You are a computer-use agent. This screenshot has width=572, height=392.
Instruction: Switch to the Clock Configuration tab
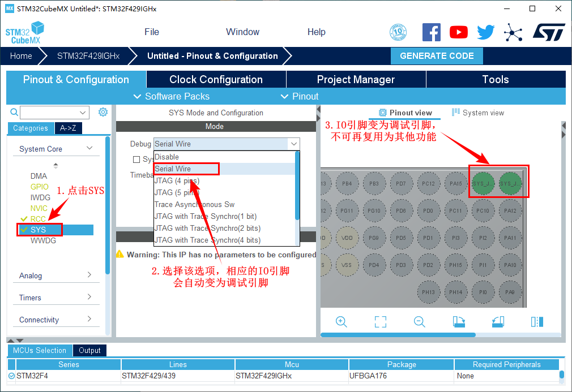coord(216,79)
